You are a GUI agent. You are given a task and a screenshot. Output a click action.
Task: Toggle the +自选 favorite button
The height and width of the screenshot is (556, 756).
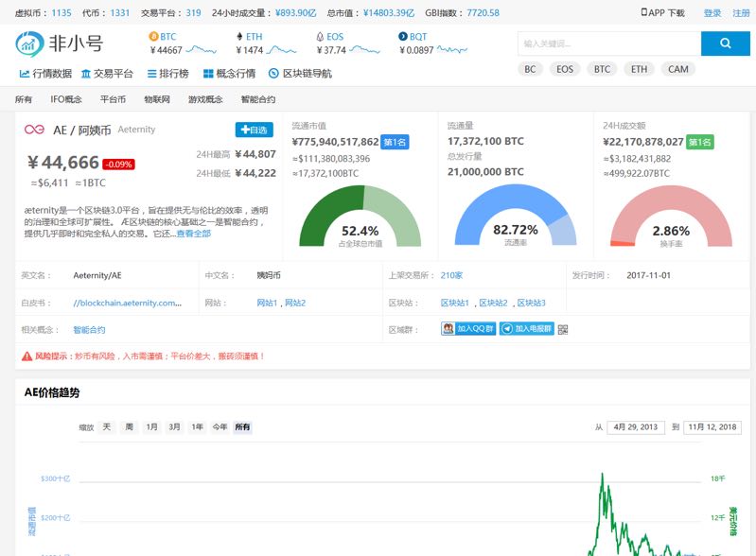pos(254,130)
